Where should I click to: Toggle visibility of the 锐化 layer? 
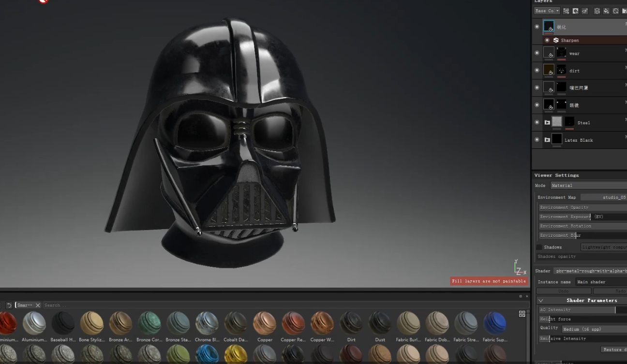(537, 27)
